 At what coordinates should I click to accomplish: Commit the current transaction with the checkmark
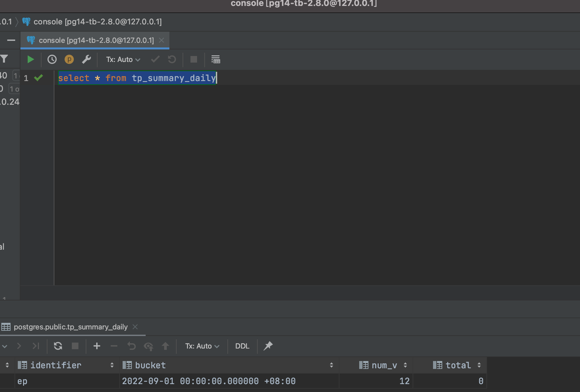coord(155,59)
